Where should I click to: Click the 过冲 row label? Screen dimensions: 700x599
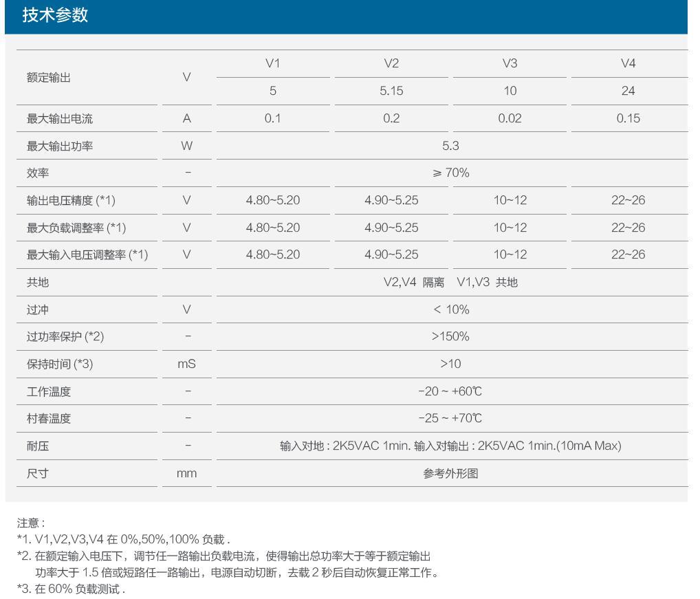[x=38, y=309]
